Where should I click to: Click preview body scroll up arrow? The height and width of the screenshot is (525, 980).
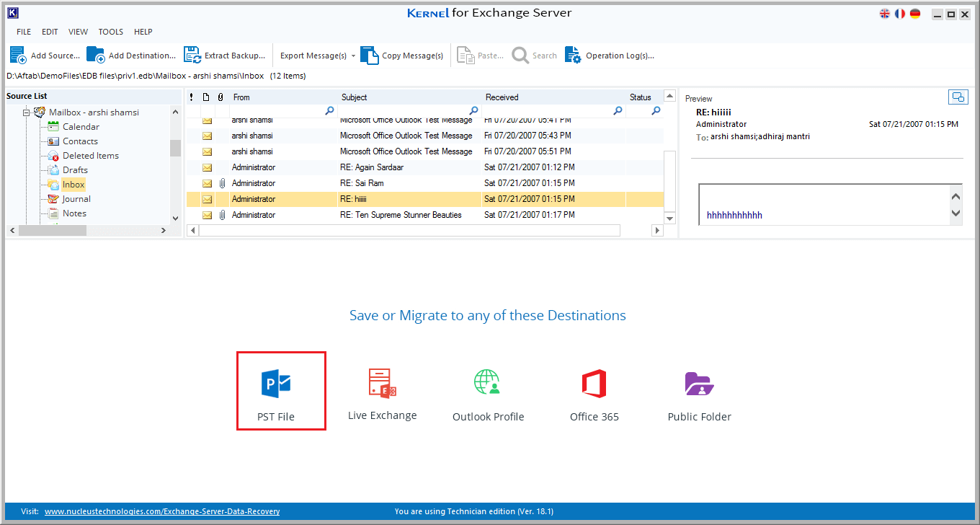[x=955, y=196]
